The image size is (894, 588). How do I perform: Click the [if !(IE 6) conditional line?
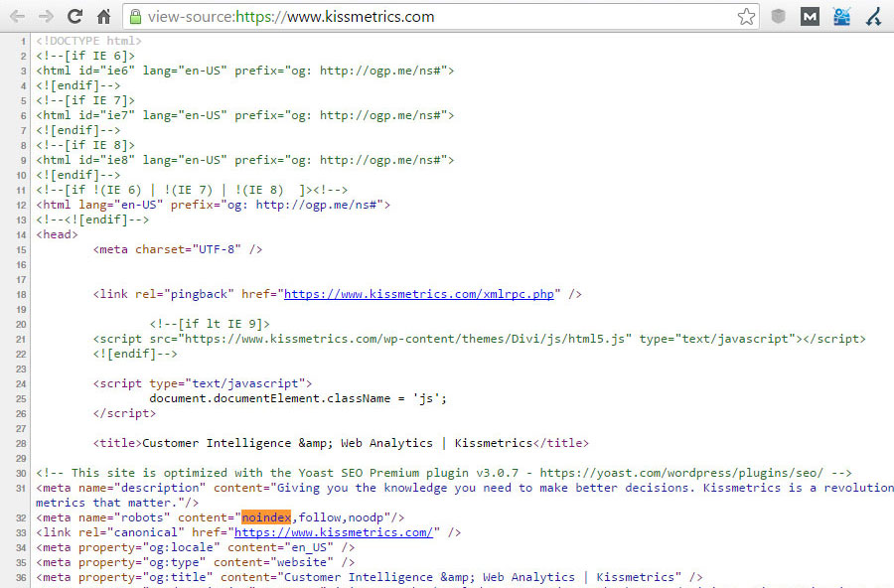(x=192, y=190)
